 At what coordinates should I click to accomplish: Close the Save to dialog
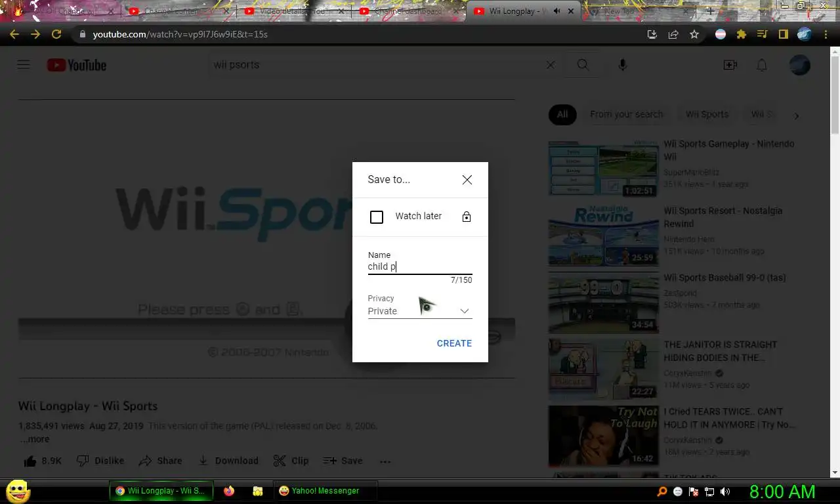pos(467,180)
